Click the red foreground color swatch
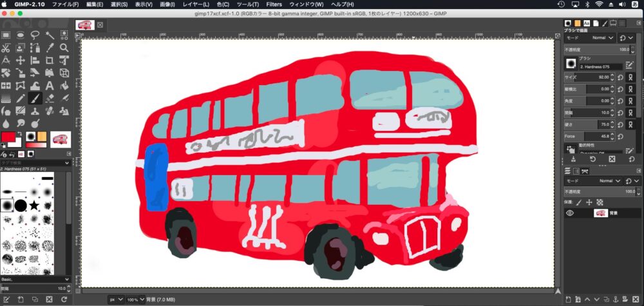 8,137
